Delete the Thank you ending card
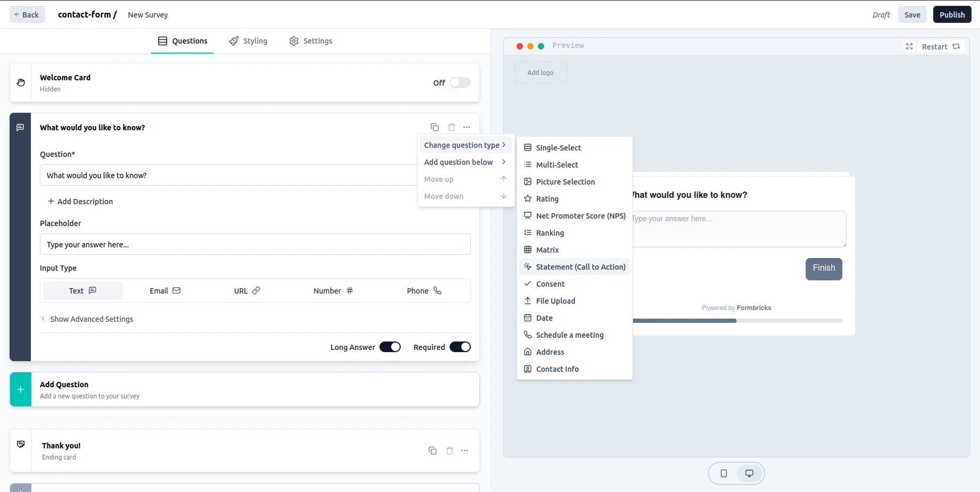The width and height of the screenshot is (980, 492). 450,451
